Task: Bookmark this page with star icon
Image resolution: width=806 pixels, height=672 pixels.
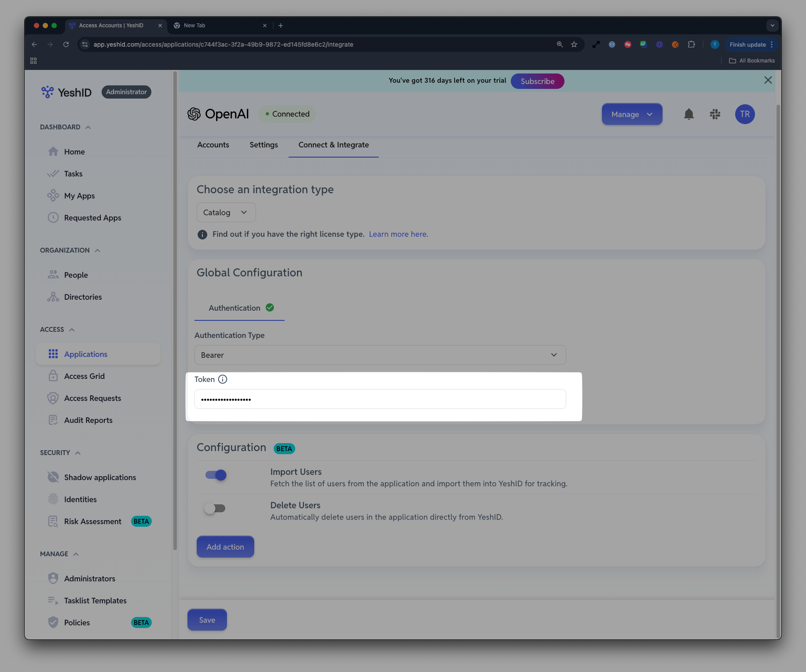Action: [x=574, y=44]
